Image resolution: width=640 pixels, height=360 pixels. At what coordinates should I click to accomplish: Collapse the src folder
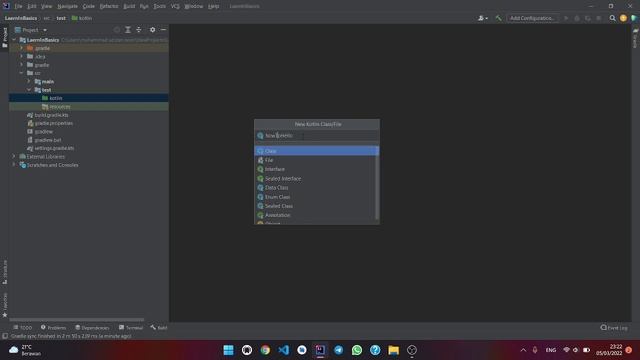pyautogui.click(x=22, y=73)
